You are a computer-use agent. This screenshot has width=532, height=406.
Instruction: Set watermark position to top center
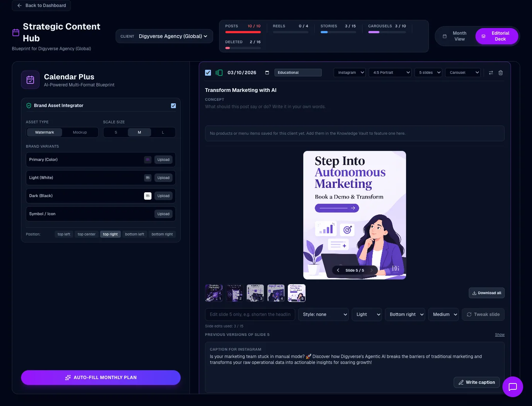coord(86,234)
